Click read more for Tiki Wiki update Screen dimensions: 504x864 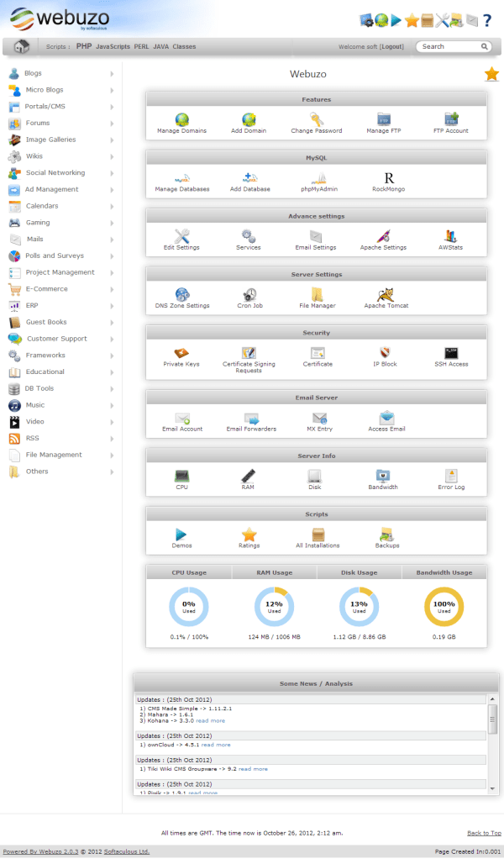tap(253, 769)
